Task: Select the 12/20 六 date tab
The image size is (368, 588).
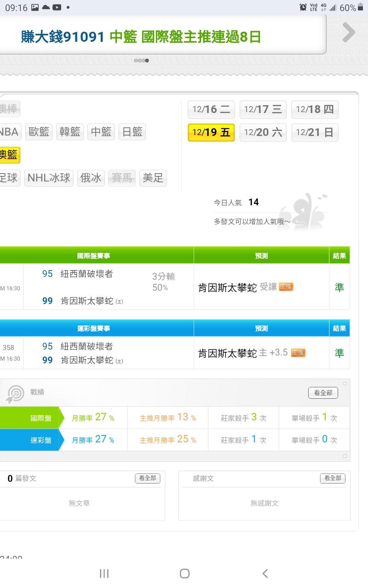Action: [x=263, y=133]
